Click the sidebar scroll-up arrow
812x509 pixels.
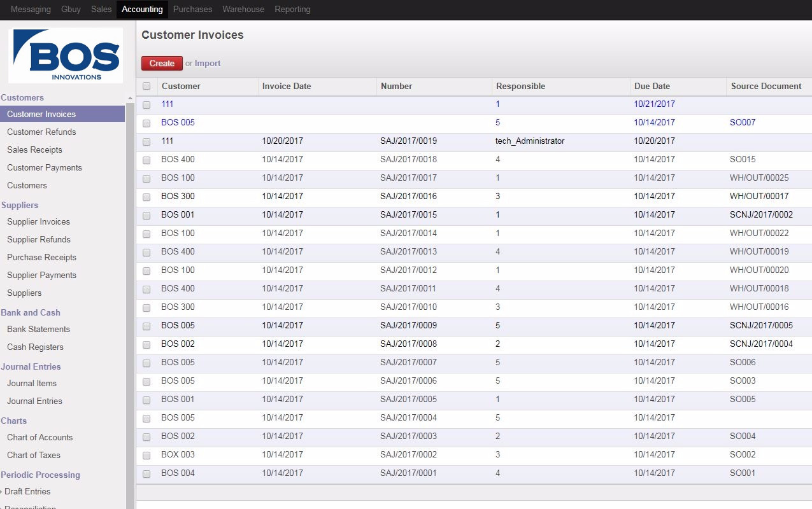click(x=131, y=99)
